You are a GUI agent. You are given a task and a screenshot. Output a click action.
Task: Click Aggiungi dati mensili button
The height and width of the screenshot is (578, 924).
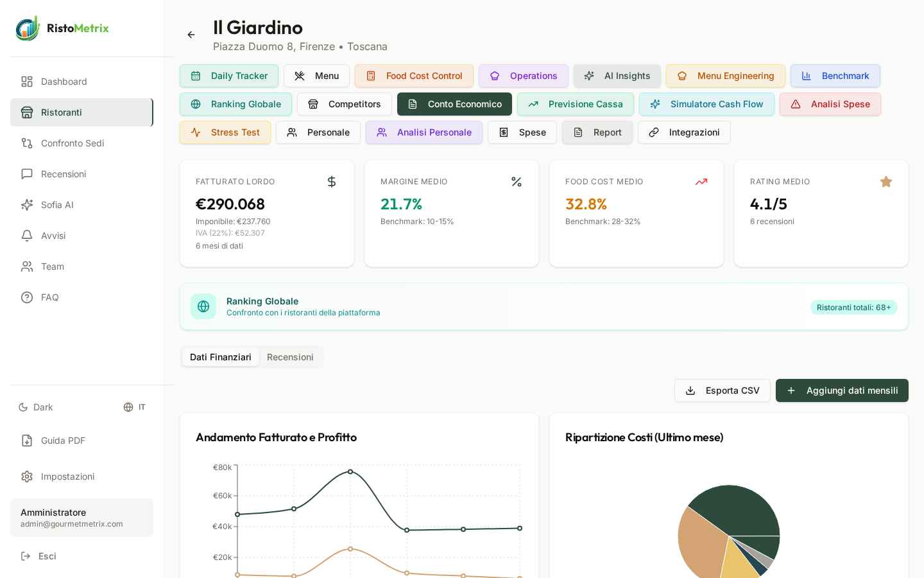(x=842, y=390)
